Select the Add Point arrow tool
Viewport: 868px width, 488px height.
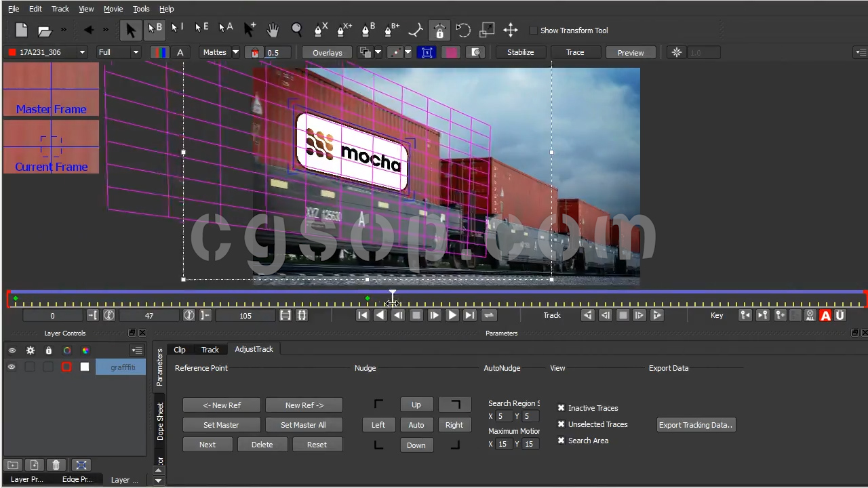point(249,30)
